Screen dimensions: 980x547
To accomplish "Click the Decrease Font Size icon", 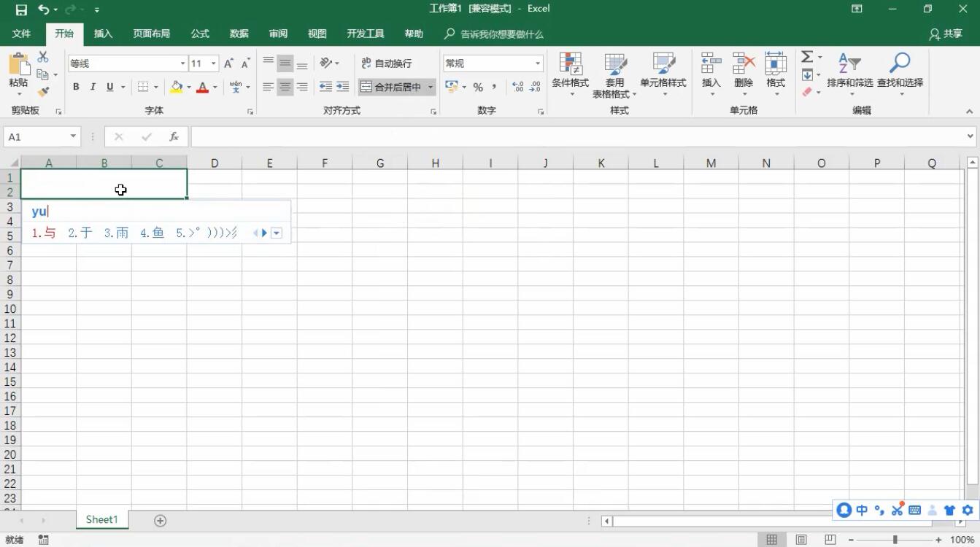I will (246, 63).
